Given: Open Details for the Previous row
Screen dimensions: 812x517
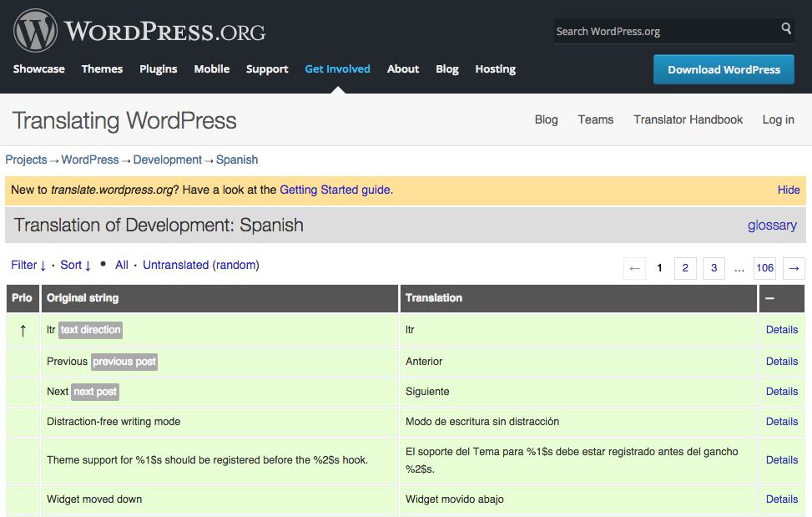Looking at the screenshot, I should [x=781, y=362].
